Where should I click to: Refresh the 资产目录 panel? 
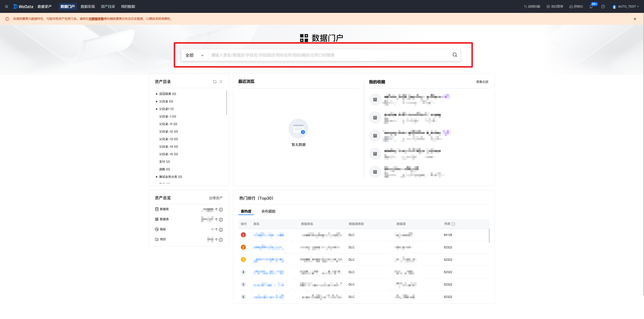point(215,82)
